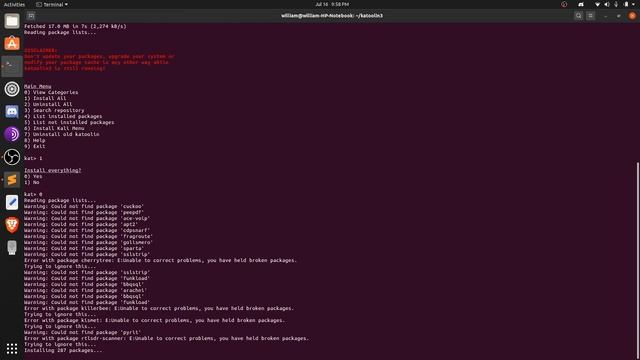Click '6) Install Kali Menu' line
The image size is (640, 360).
click(54, 128)
